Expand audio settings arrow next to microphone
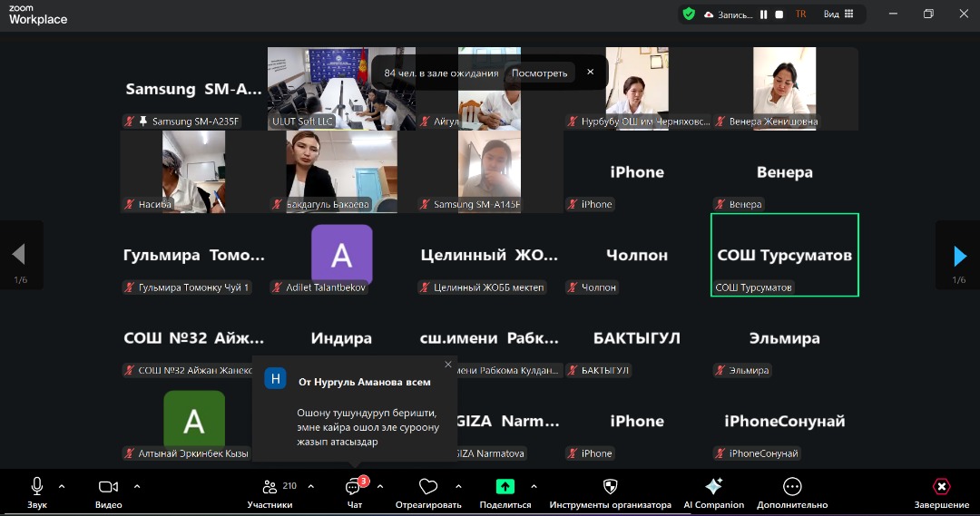980x516 pixels. coord(62,486)
